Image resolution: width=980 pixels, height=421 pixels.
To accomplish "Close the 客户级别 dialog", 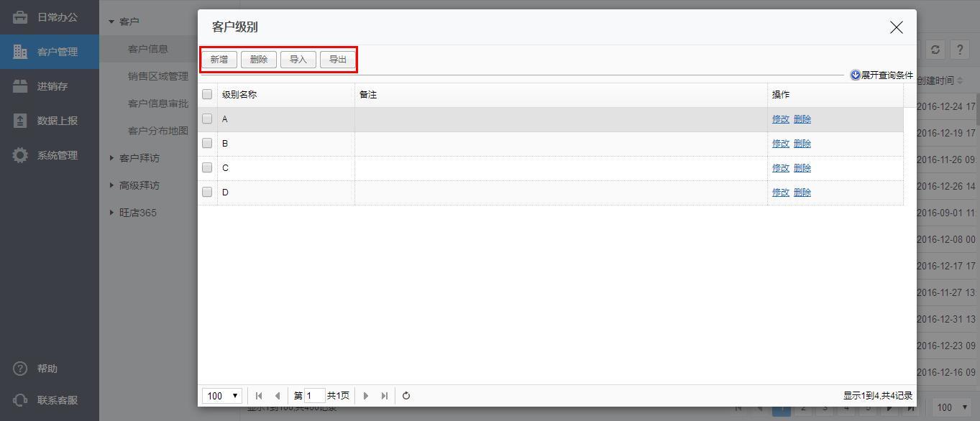I will [x=896, y=27].
